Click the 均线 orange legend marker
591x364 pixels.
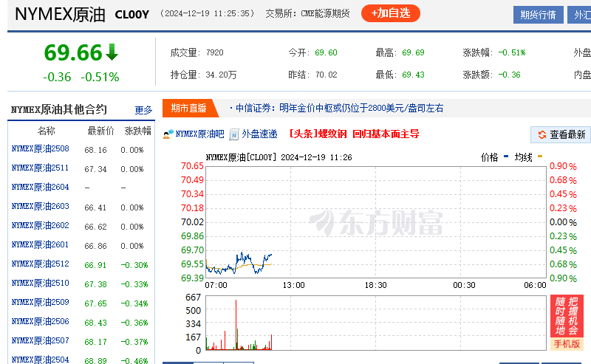click(x=540, y=156)
